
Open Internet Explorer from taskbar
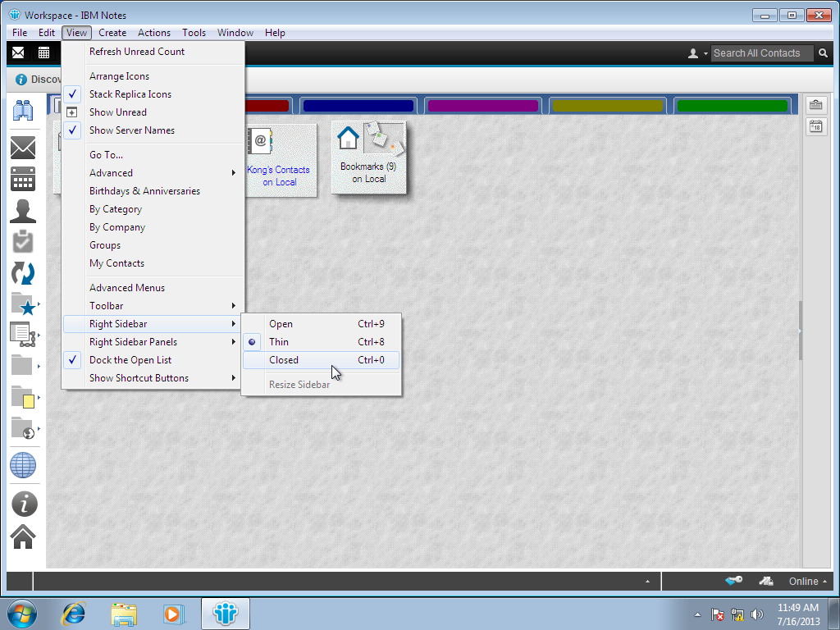(x=73, y=614)
